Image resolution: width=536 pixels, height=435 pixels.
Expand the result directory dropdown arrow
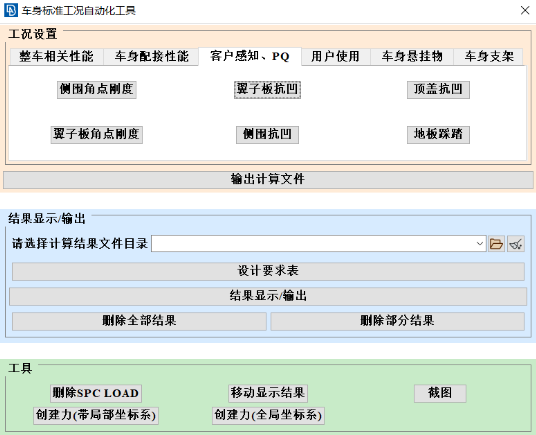(x=480, y=244)
